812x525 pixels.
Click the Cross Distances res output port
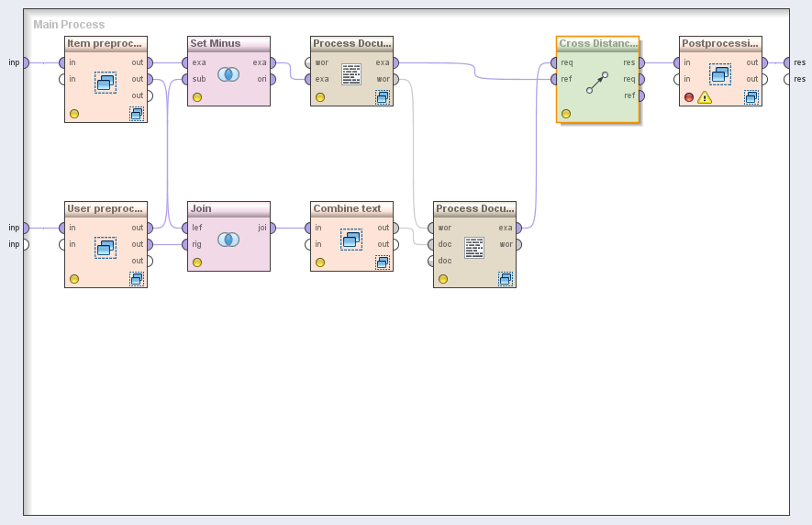[x=641, y=62]
